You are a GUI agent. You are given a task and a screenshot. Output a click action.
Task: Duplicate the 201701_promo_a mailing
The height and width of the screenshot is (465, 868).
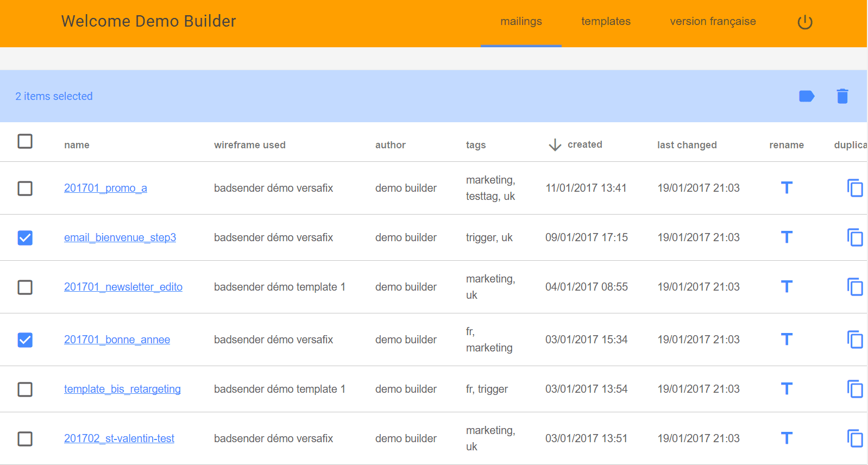(x=855, y=188)
